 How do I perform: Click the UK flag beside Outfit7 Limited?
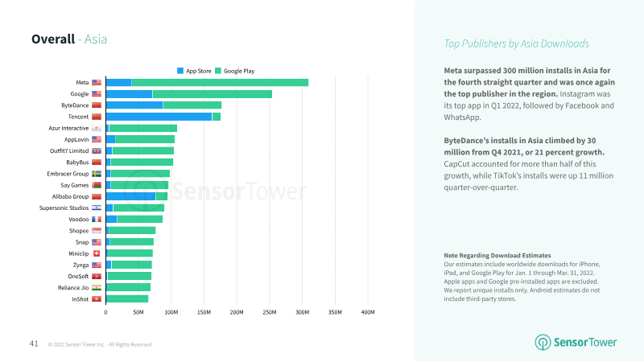tap(97, 151)
